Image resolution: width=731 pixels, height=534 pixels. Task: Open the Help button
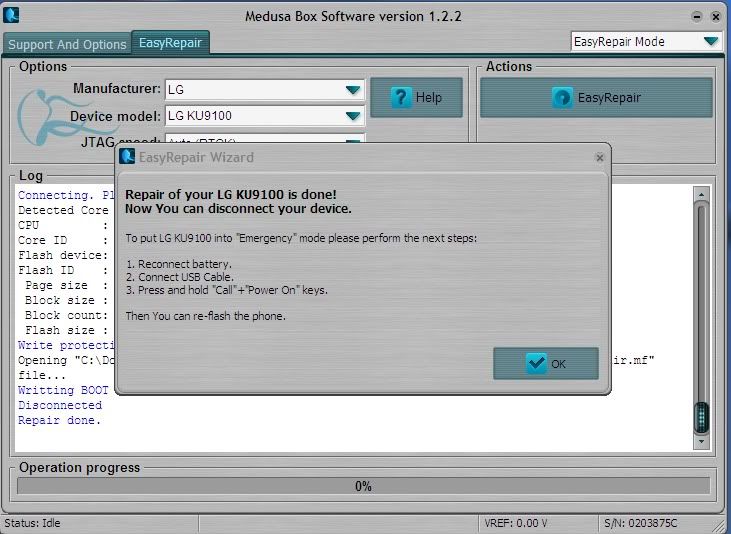pyautogui.click(x=416, y=97)
